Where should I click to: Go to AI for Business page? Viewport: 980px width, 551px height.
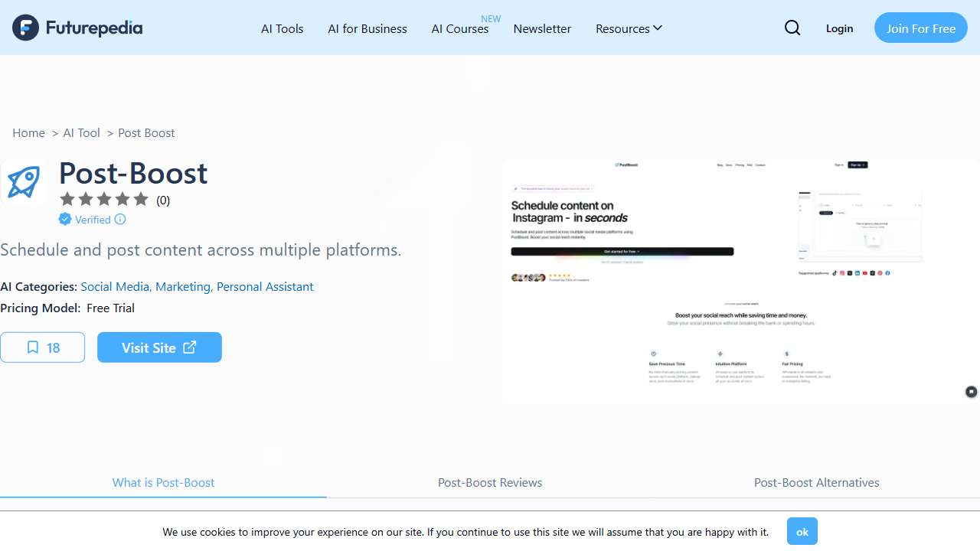pyautogui.click(x=367, y=28)
